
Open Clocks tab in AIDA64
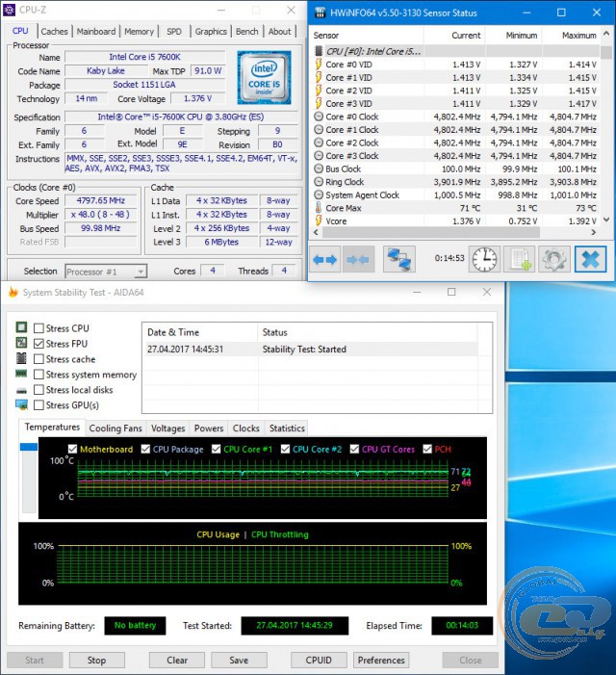(x=246, y=428)
